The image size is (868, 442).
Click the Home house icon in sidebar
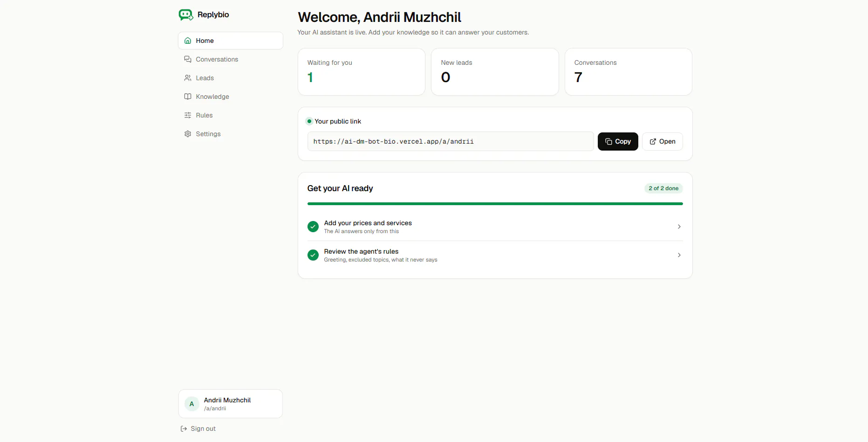click(188, 41)
